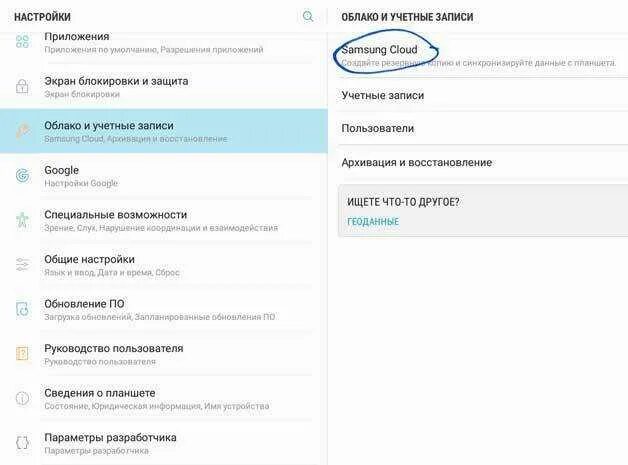The height and width of the screenshot is (465, 628).
Task: Tap the Сведения о планшете info icon
Action: [x=22, y=398]
